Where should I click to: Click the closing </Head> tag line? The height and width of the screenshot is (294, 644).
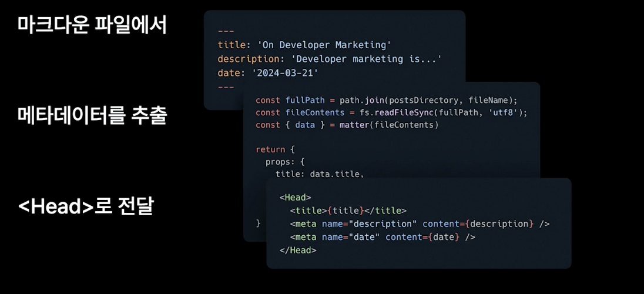(298, 250)
